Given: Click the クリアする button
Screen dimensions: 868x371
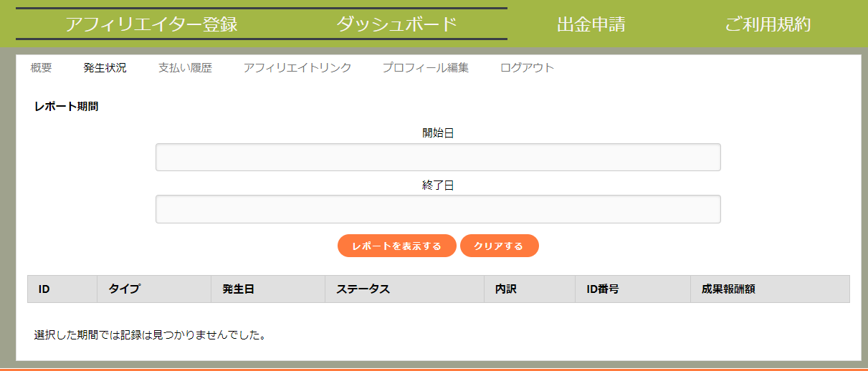Looking at the screenshot, I should (x=499, y=246).
